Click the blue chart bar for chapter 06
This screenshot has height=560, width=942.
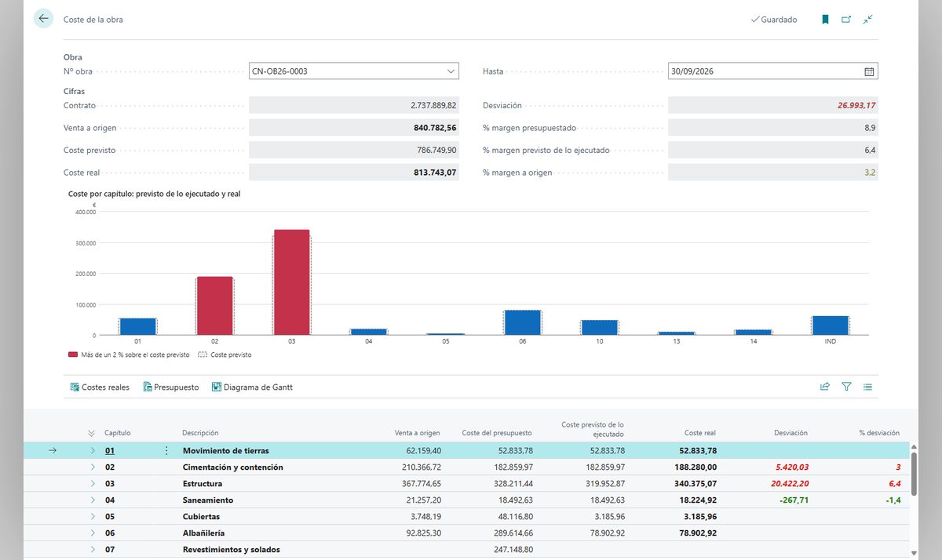(x=523, y=323)
